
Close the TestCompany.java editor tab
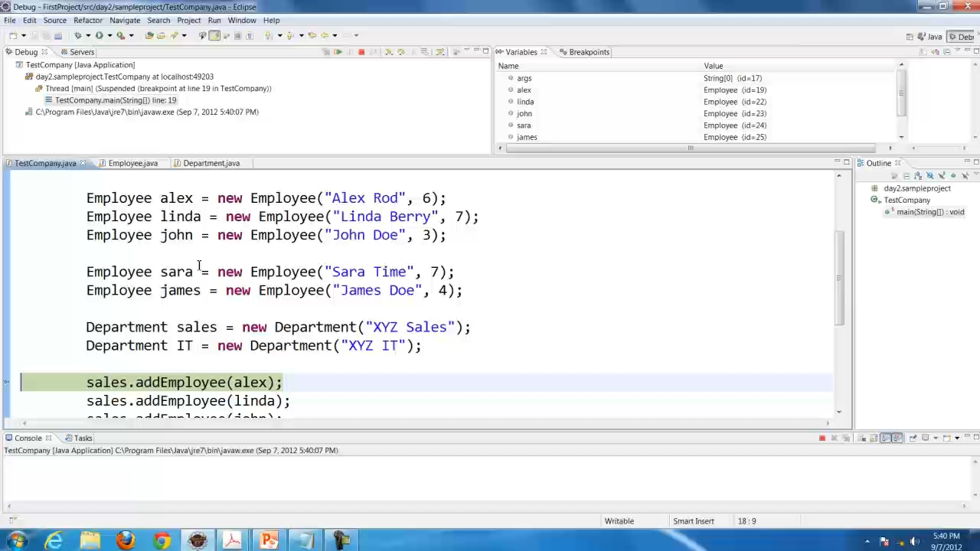click(83, 163)
